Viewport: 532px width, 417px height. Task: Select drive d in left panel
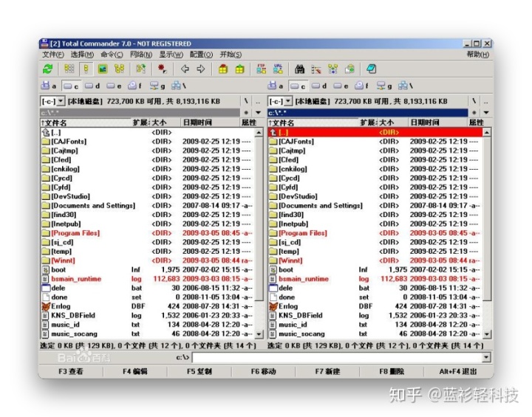pyautogui.click(x=92, y=86)
